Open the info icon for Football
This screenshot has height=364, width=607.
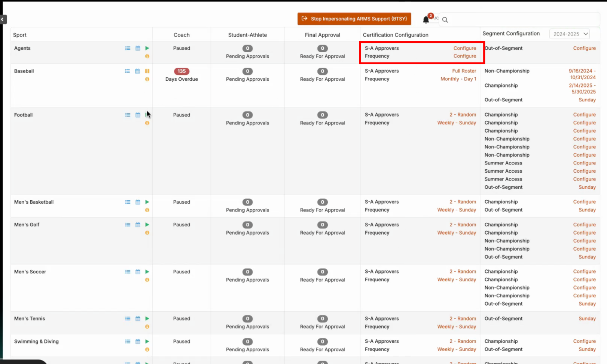tap(147, 123)
